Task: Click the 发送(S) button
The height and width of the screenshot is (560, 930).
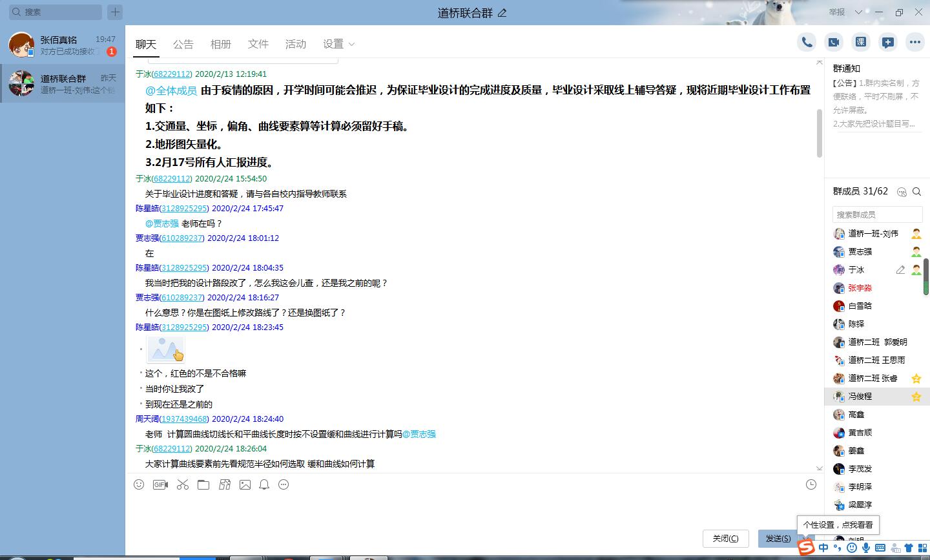Action: (778, 538)
